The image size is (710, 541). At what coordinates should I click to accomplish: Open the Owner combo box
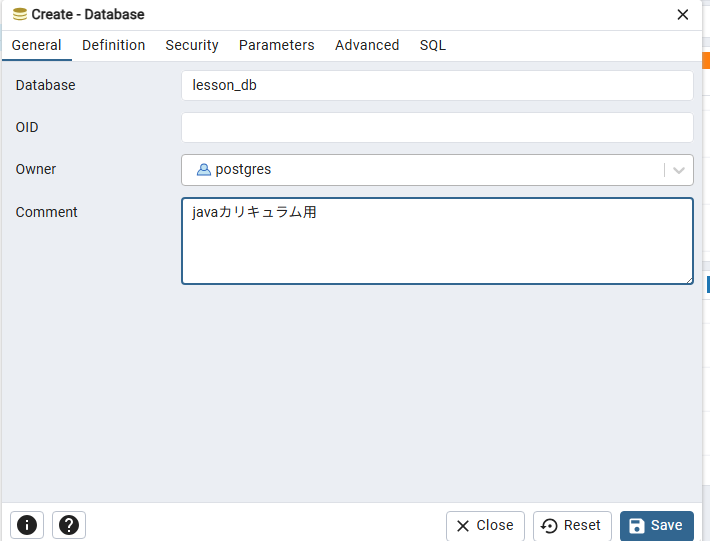(420, 170)
